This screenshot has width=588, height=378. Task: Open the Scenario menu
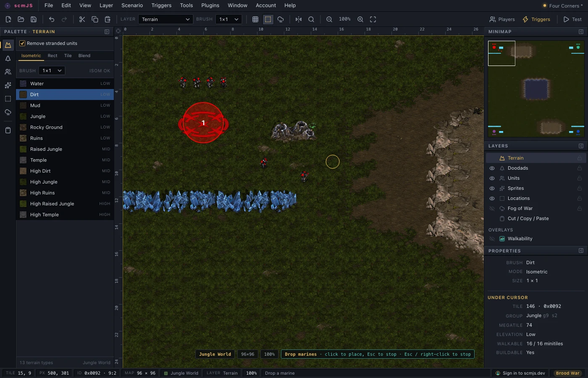coord(132,5)
